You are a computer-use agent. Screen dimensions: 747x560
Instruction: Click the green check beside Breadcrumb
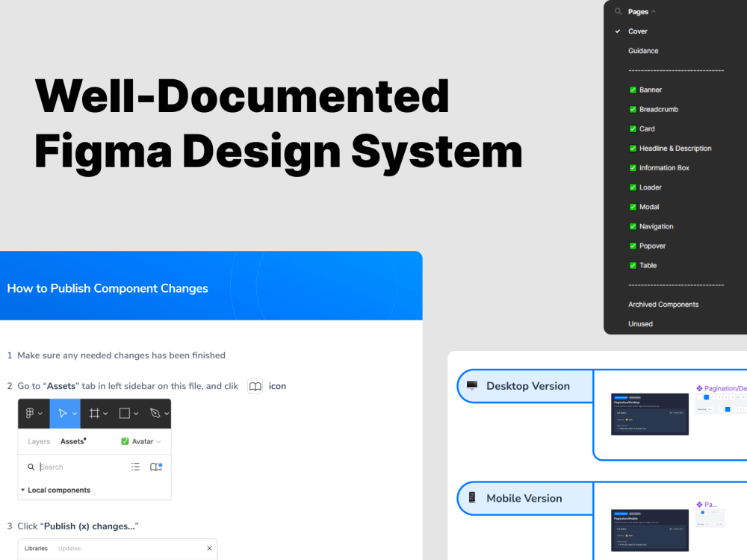[633, 109]
